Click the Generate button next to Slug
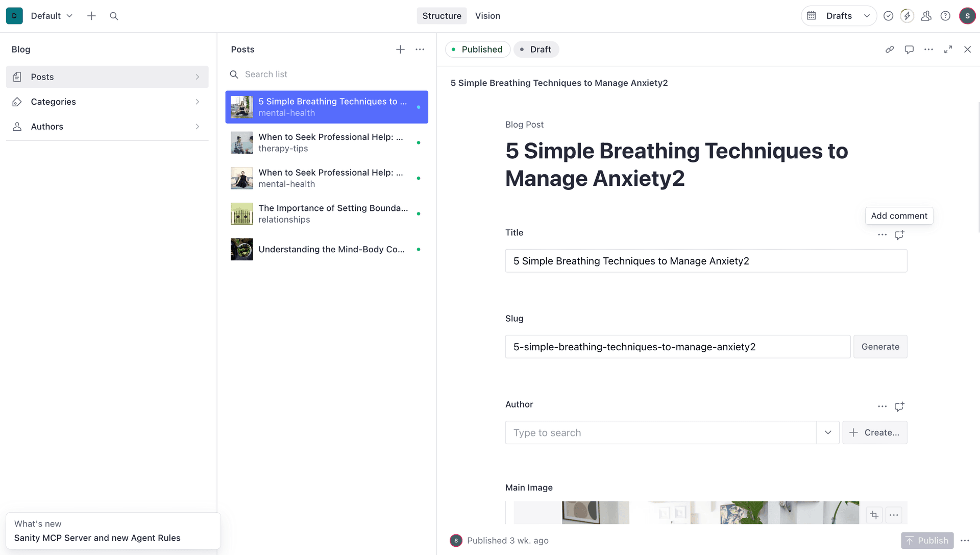The height and width of the screenshot is (555, 980). point(880,347)
